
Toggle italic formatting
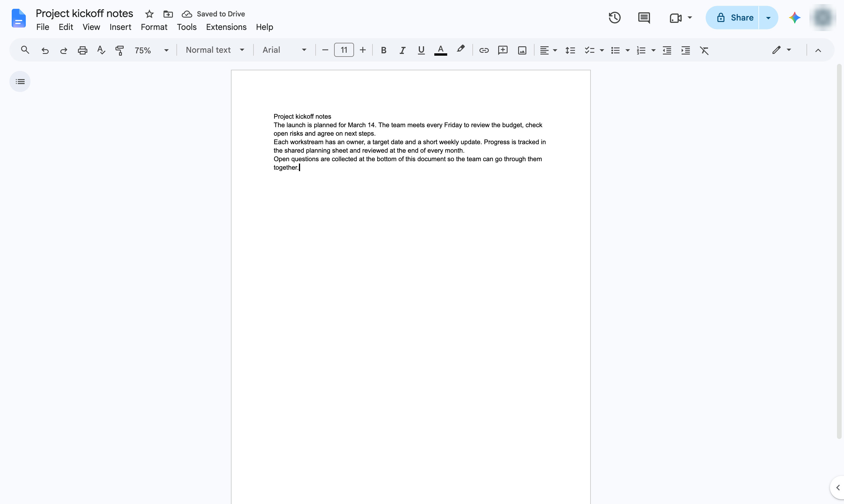(402, 50)
